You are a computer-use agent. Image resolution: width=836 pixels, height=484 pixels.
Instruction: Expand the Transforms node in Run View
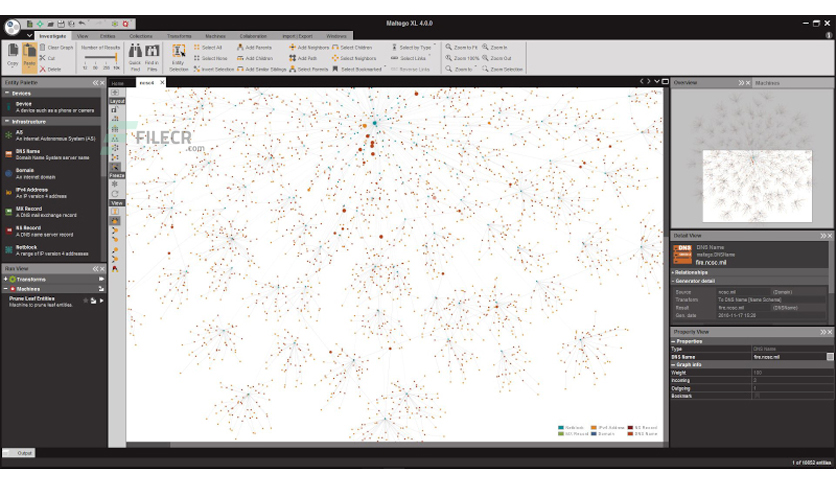6,279
